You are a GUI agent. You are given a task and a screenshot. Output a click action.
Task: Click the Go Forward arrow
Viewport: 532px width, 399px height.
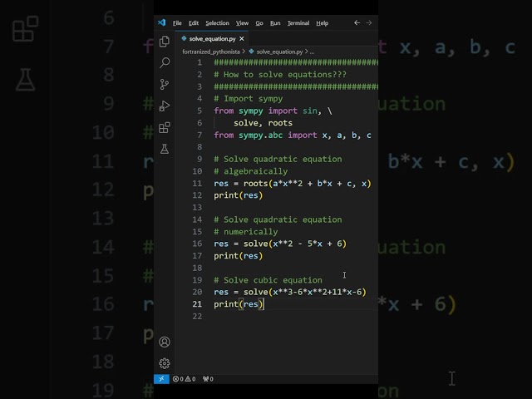click(x=369, y=22)
